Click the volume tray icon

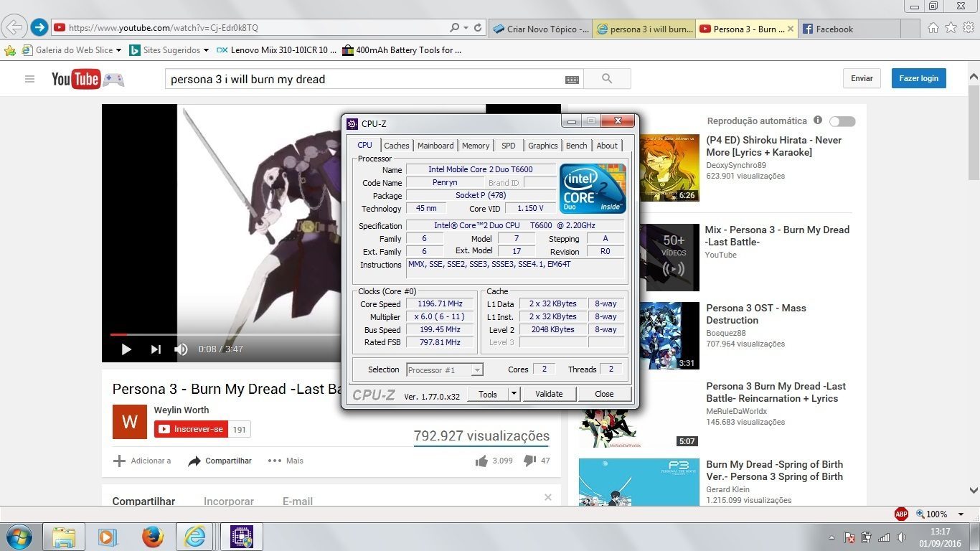901,537
